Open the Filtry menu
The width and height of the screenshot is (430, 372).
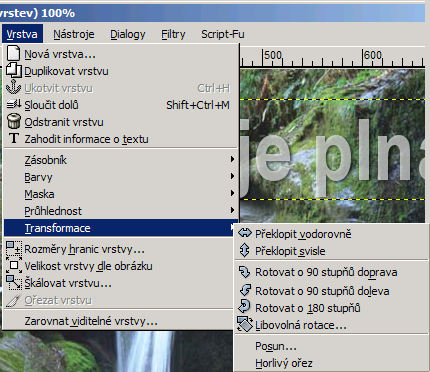[173, 34]
